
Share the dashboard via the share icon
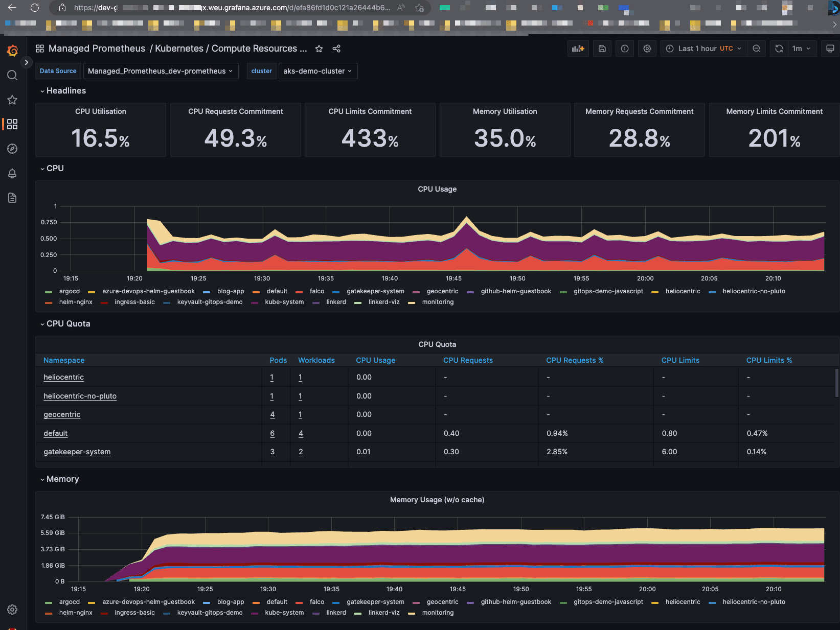click(336, 49)
